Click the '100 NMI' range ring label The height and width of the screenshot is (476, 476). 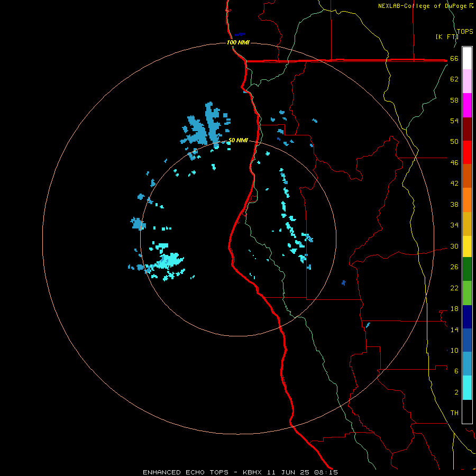(238, 42)
